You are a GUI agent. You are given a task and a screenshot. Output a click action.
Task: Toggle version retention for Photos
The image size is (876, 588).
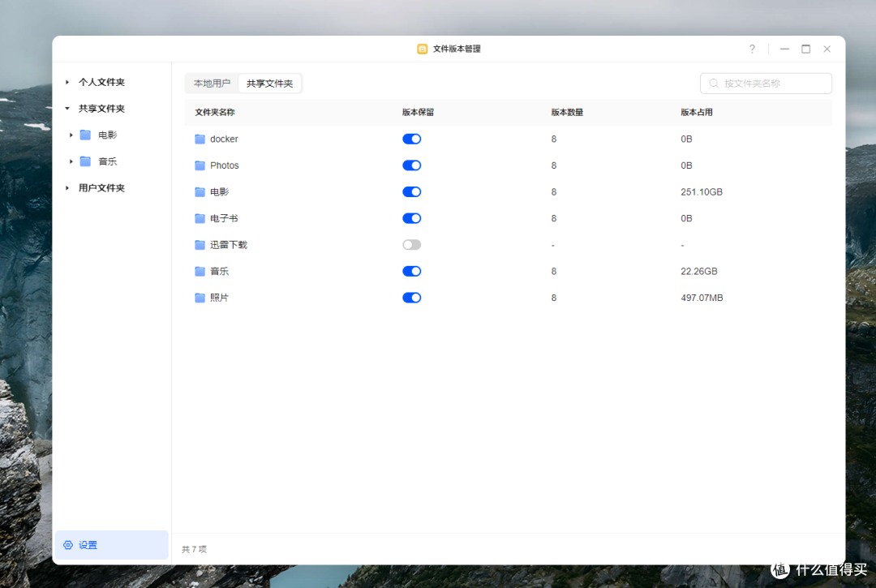[412, 165]
